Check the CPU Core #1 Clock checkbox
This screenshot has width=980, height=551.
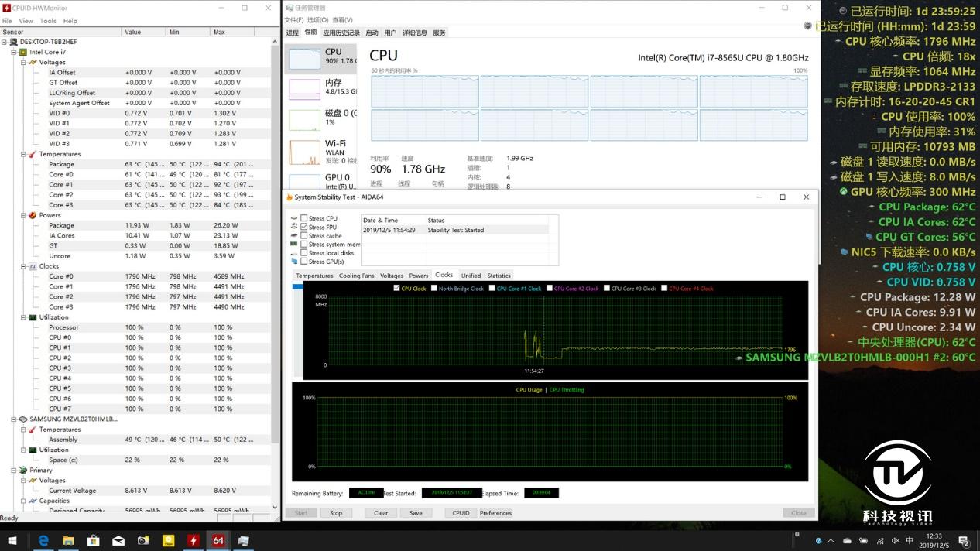coord(492,288)
